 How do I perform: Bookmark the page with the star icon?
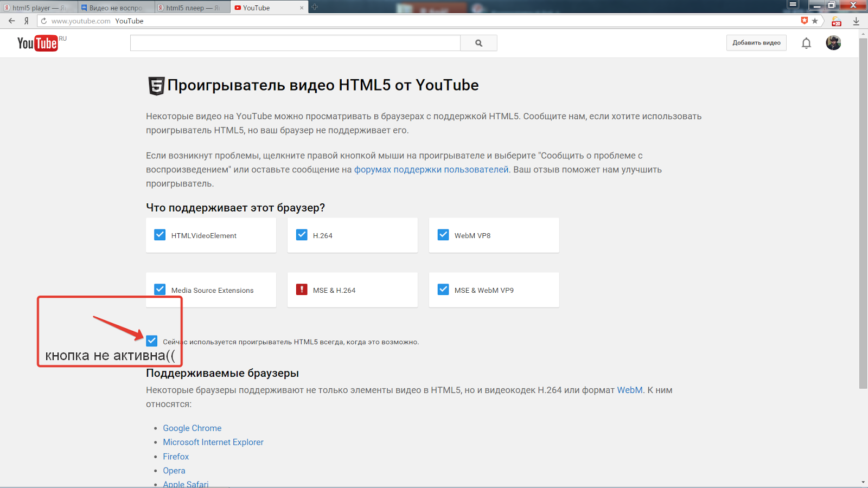tap(815, 21)
